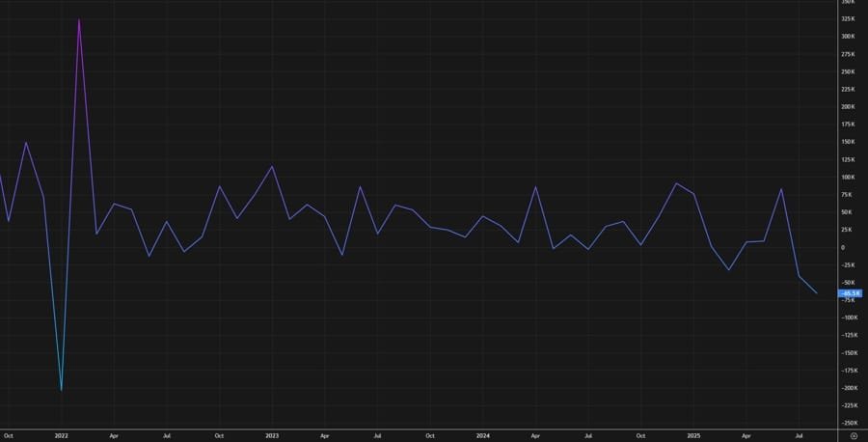Click the 0 label on value axis
Image resolution: width=868 pixels, height=442 pixels.
tap(843, 247)
